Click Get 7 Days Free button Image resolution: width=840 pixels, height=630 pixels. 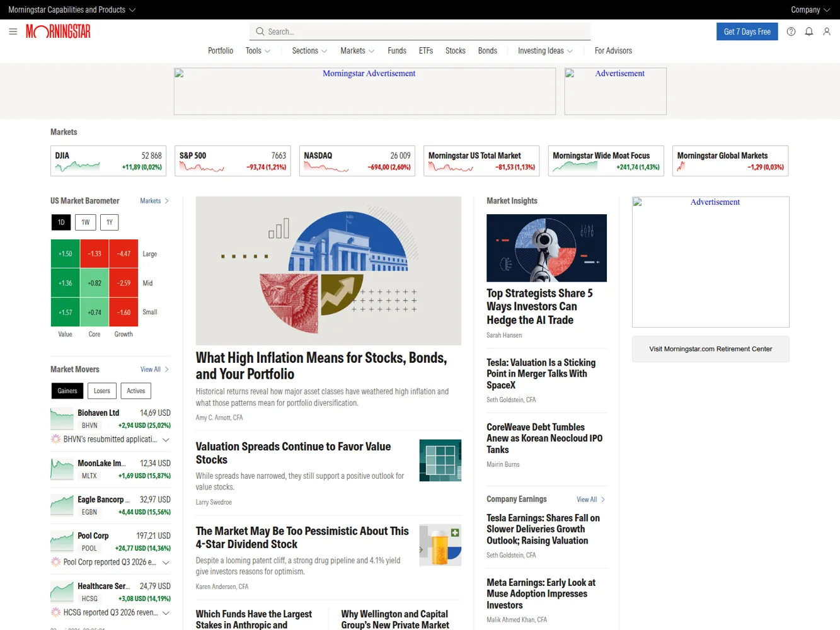click(747, 31)
